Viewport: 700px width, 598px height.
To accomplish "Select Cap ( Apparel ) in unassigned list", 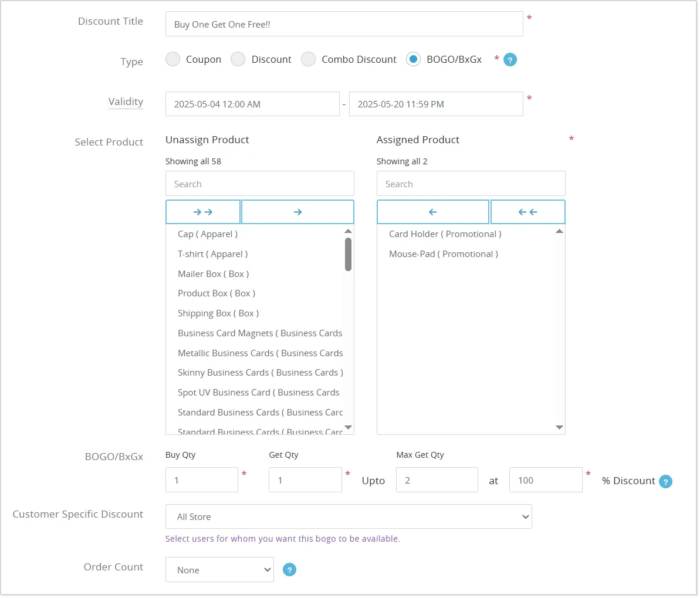I will (x=208, y=235).
